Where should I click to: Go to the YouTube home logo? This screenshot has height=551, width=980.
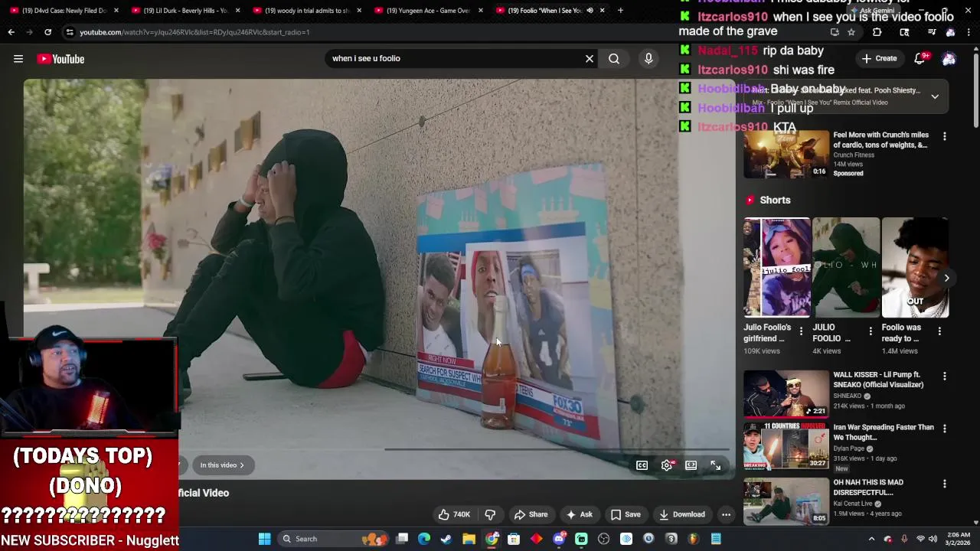(60, 59)
